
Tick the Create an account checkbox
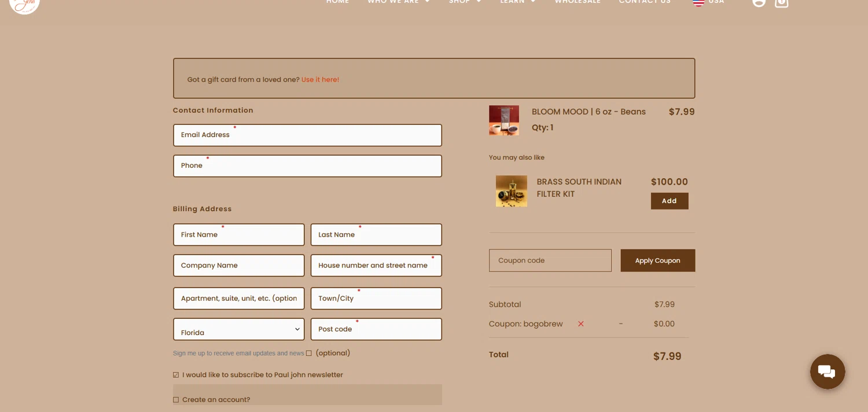tap(176, 400)
